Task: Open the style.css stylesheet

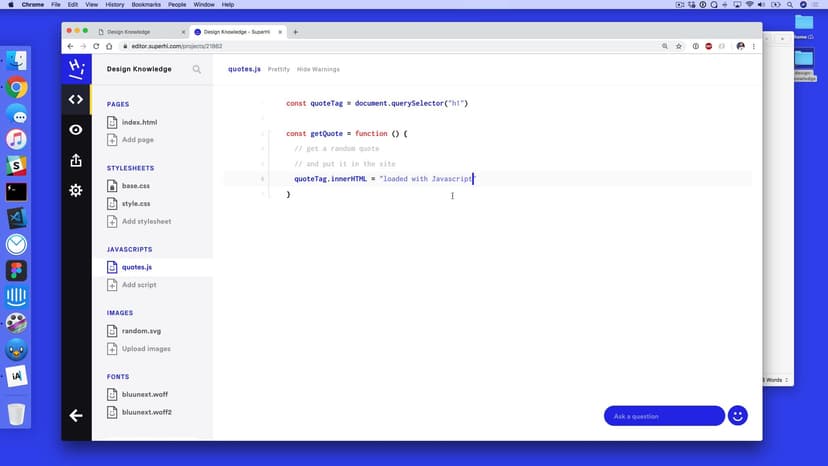Action: point(136,203)
